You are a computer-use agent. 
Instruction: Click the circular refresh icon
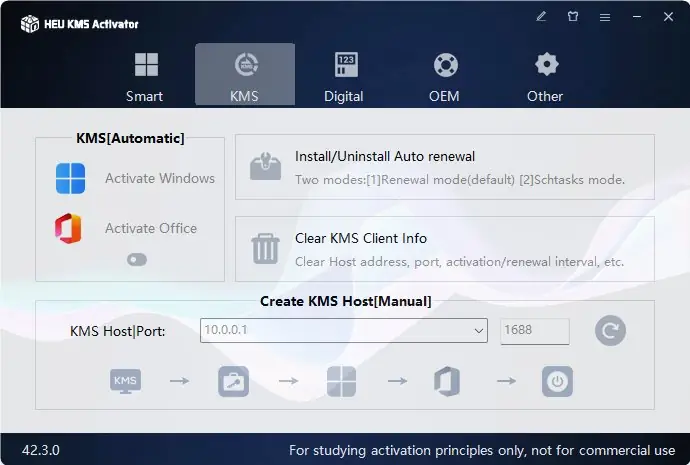pyautogui.click(x=610, y=330)
